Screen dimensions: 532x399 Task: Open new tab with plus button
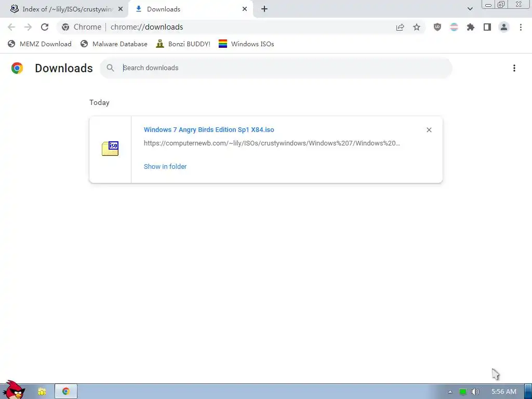[264, 9]
